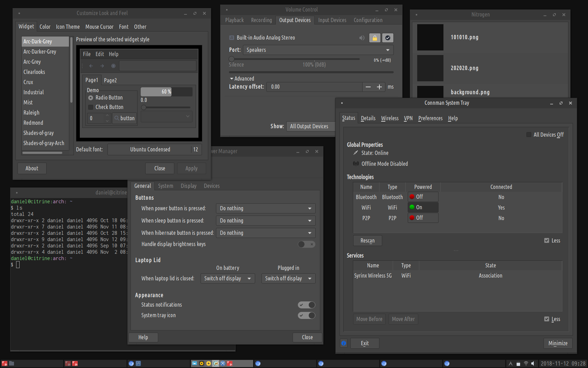Open the volume speaker tray icon
Screen dimensions: 588x368
tap(533, 363)
